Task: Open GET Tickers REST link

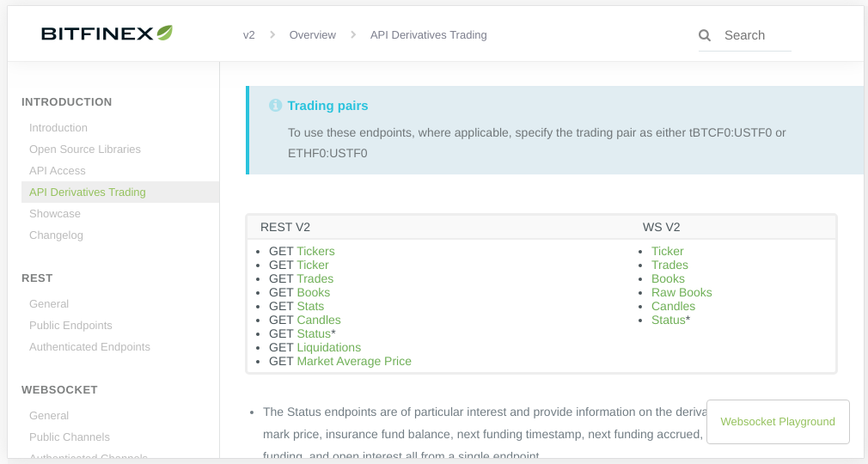Action: coord(315,252)
